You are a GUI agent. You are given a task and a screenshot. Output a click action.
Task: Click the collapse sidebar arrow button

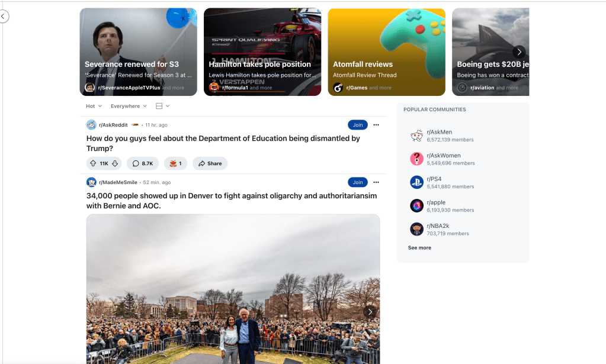(x=3, y=16)
